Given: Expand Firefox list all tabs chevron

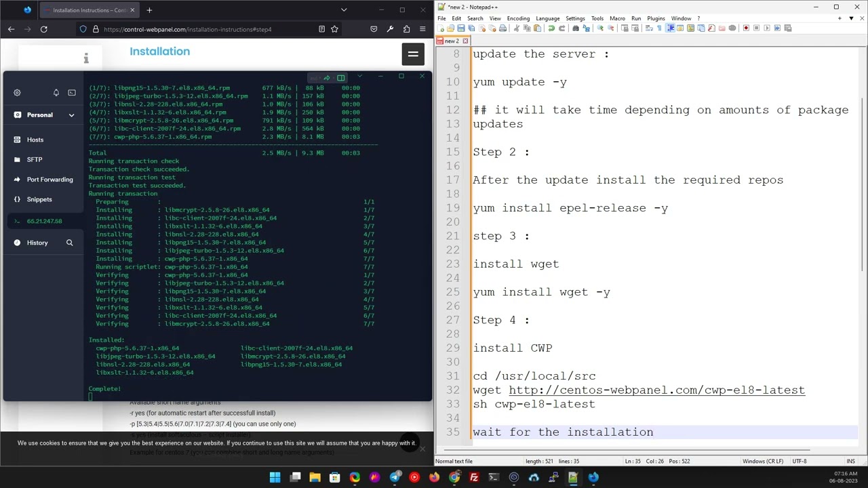Looking at the screenshot, I should 344,10.
